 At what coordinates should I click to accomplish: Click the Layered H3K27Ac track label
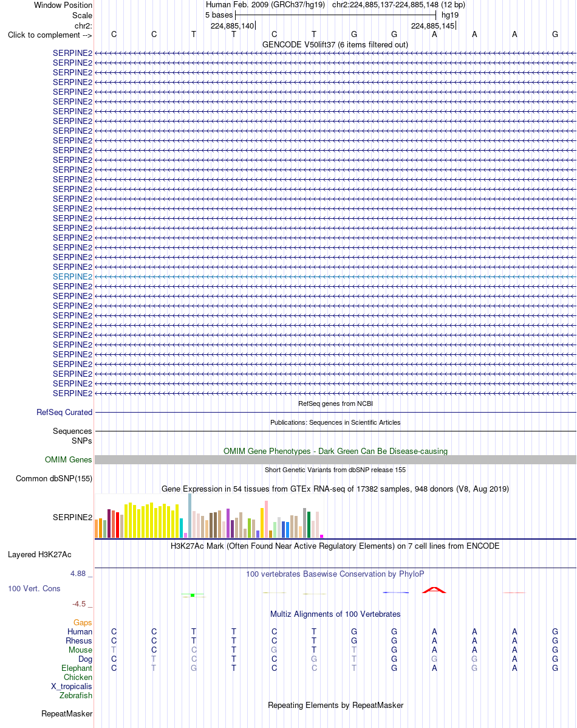(x=39, y=554)
